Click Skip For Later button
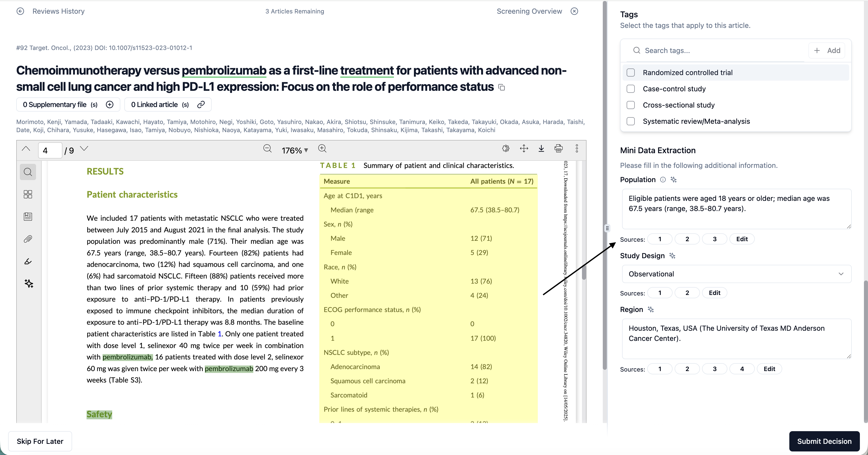 (40, 441)
